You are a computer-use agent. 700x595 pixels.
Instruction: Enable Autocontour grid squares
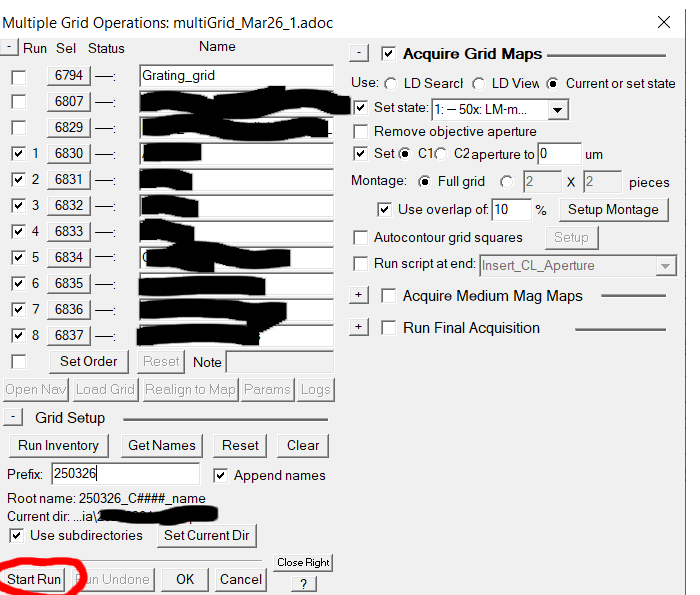(360, 237)
